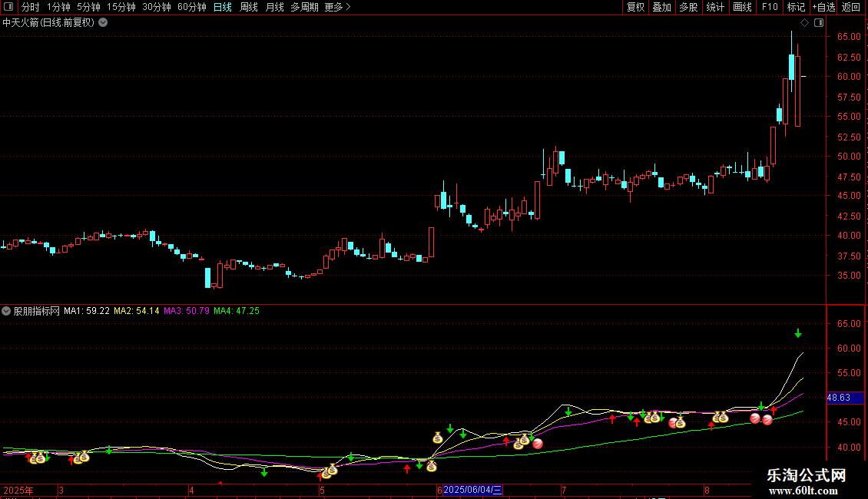This screenshot has height=499, width=868.
Task: Activate the 画线 drawing tool
Action: coord(742,7)
